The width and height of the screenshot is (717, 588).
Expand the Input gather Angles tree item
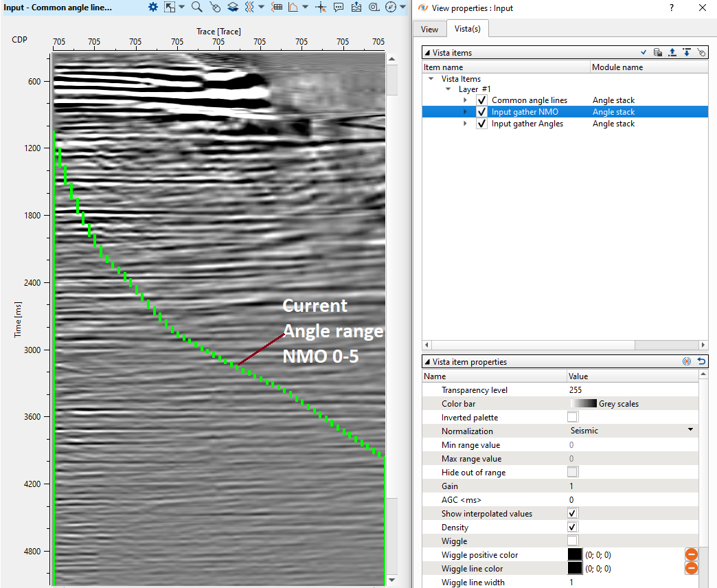(x=465, y=124)
